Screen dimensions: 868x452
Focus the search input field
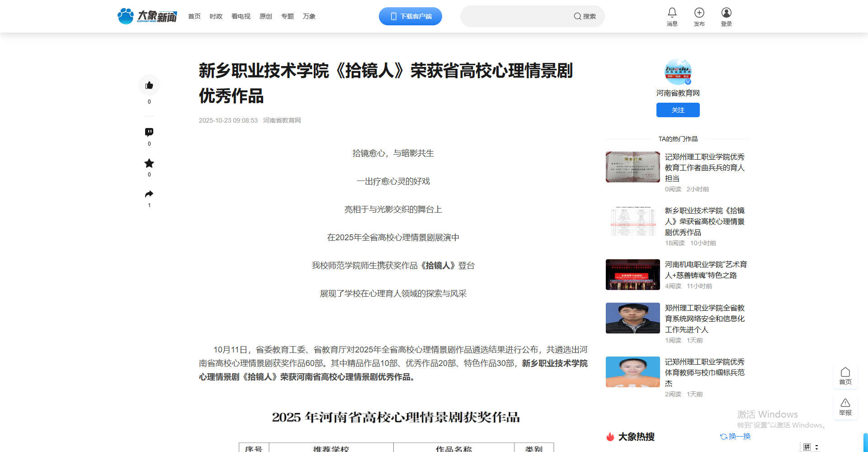click(x=515, y=16)
